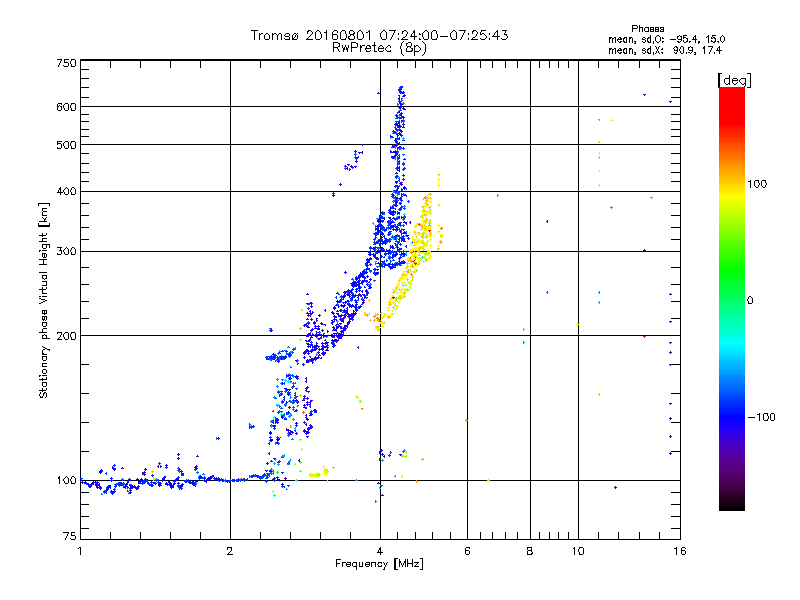Click the black bottom of the phase color bar
800x600 pixels.
click(732, 505)
